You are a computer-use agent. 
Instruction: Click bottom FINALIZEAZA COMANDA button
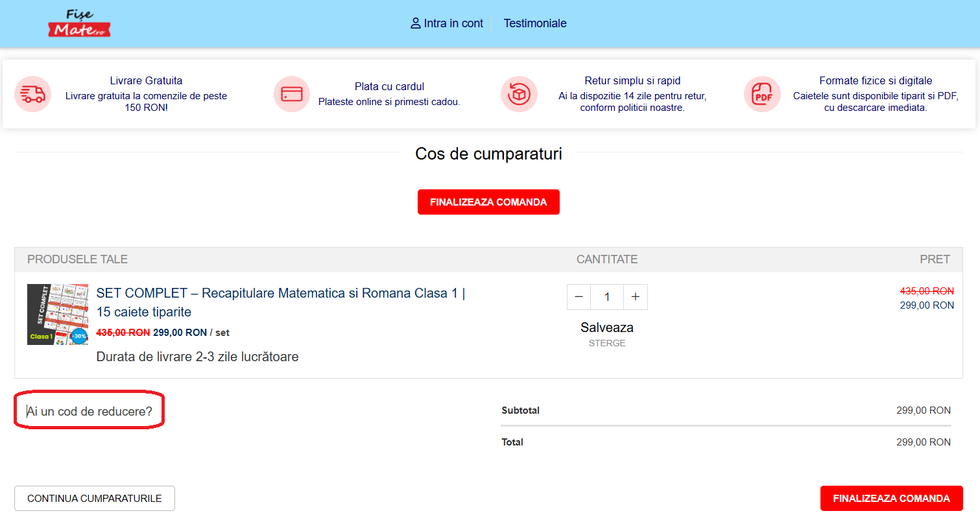coord(891,499)
